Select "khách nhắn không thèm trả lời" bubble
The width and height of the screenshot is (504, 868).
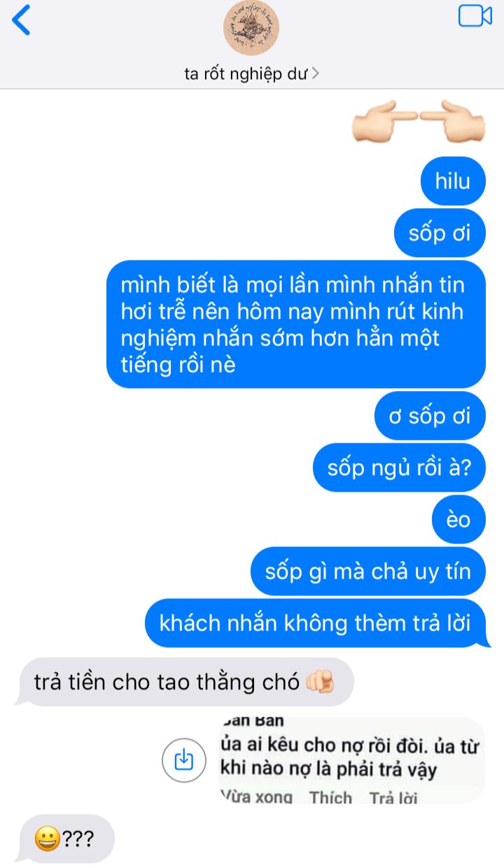315,623
